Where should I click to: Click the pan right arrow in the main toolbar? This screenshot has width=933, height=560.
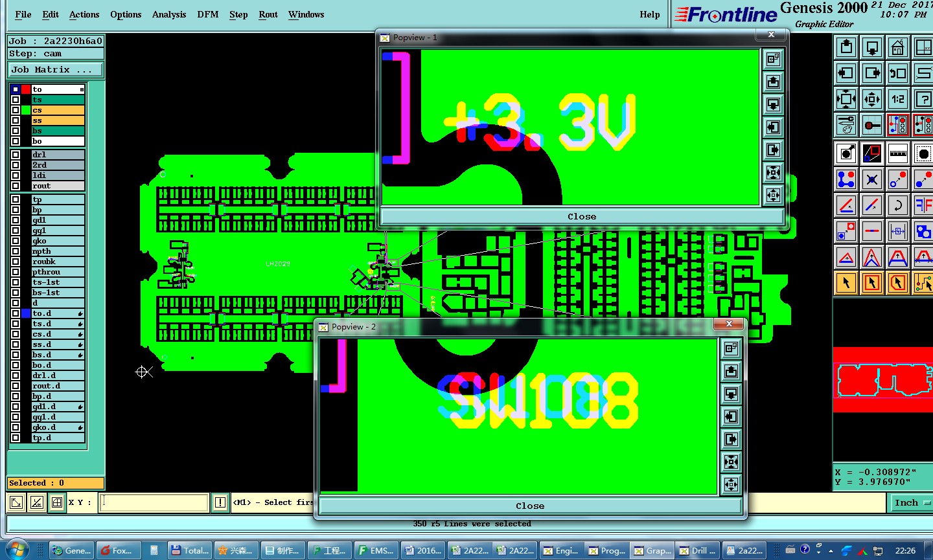point(872,73)
